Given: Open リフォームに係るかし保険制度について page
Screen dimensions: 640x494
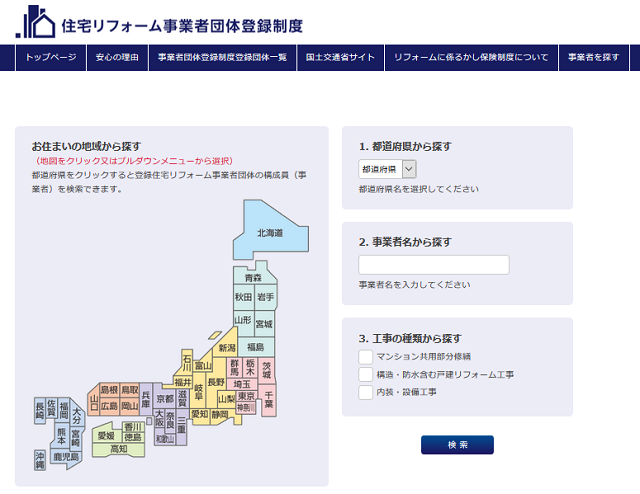Looking at the screenshot, I should [x=471, y=58].
